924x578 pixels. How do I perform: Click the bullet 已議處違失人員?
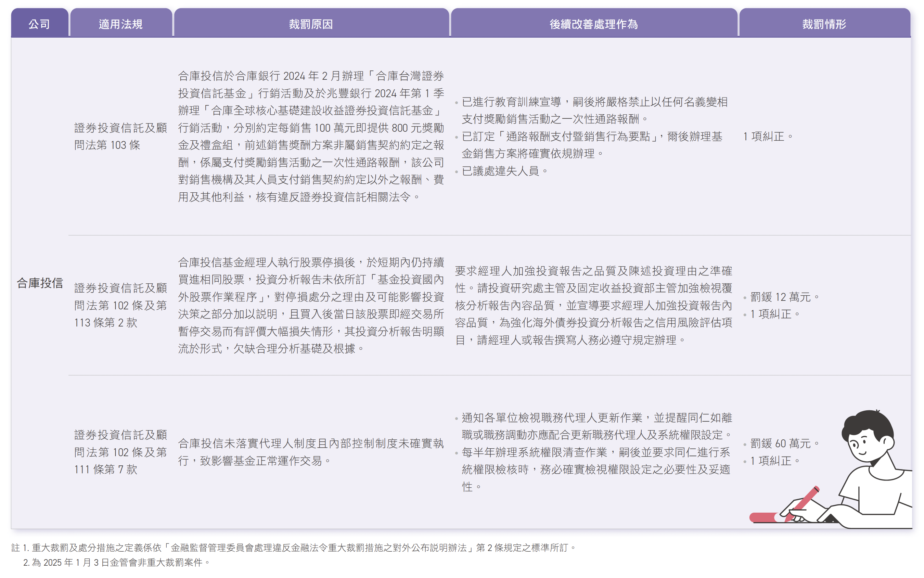pyautogui.click(x=502, y=171)
